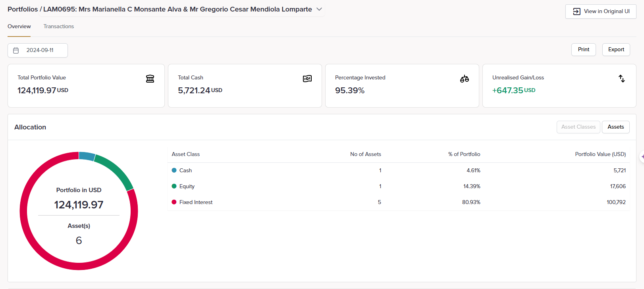Click the bank icon in Total Portfolio Value card

click(150, 79)
